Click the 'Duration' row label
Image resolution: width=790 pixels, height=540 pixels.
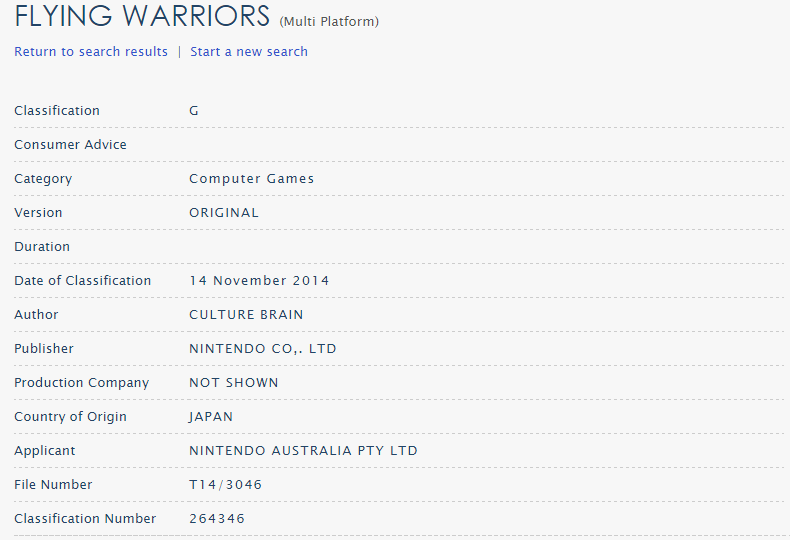[x=42, y=247]
